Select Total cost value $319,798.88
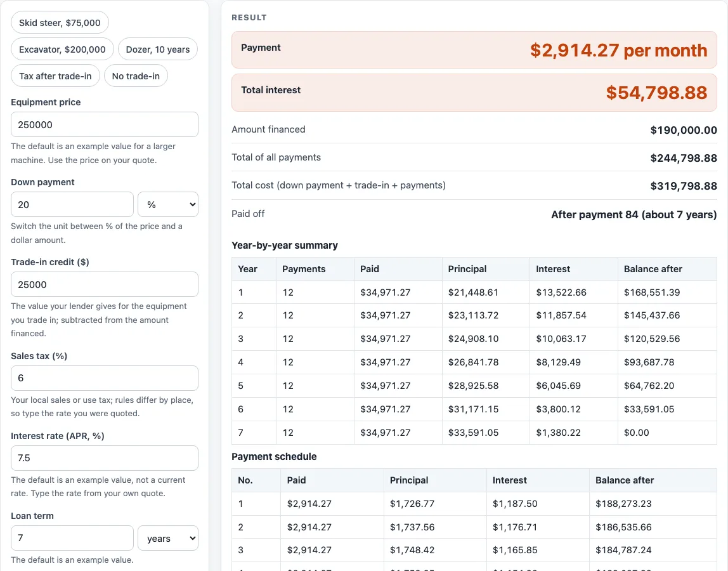 (684, 186)
